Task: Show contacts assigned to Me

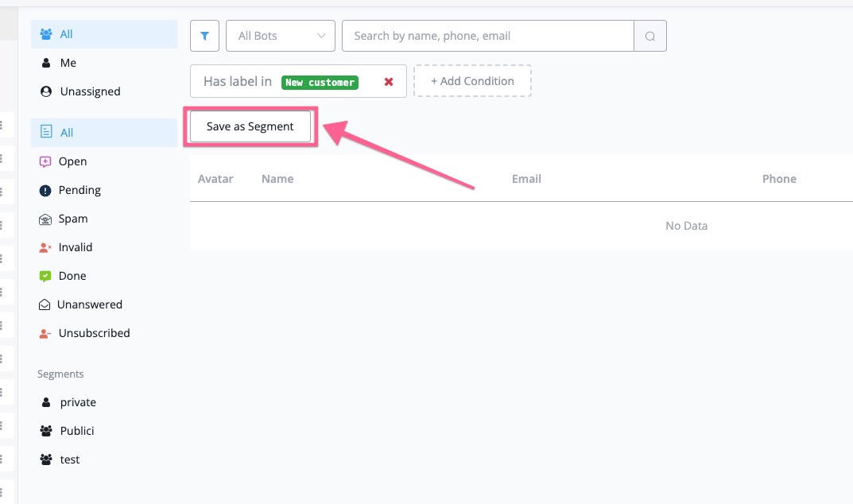Action: point(68,63)
